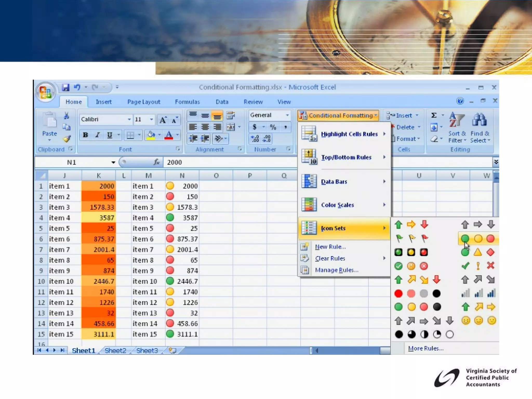This screenshot has height=399, width=532.
Task: Click the Save icon in quick access toolbar
Action: pyautogui.click(x=65, y=87)
